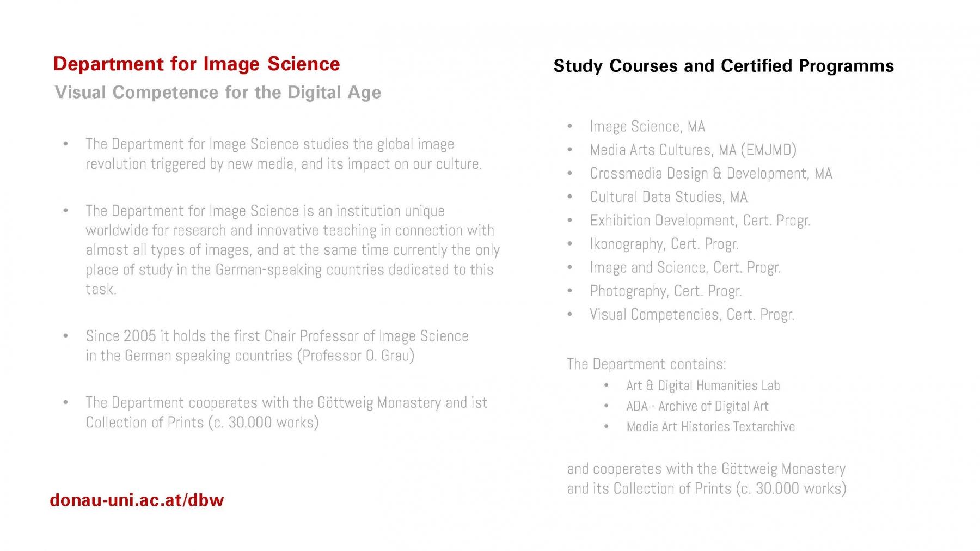Screen dimensions: 980x551
Task: Select the Image Science, MA item
Action: [647, 126]
